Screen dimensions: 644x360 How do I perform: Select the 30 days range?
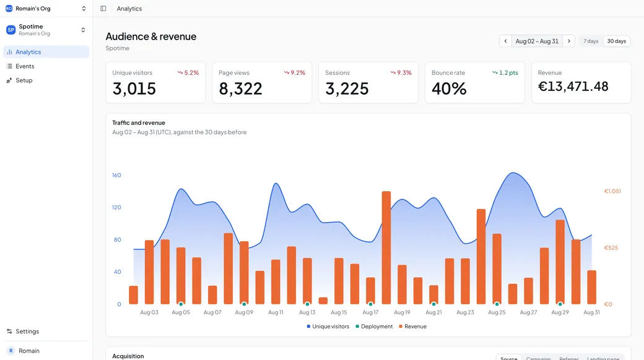point(617,41)
